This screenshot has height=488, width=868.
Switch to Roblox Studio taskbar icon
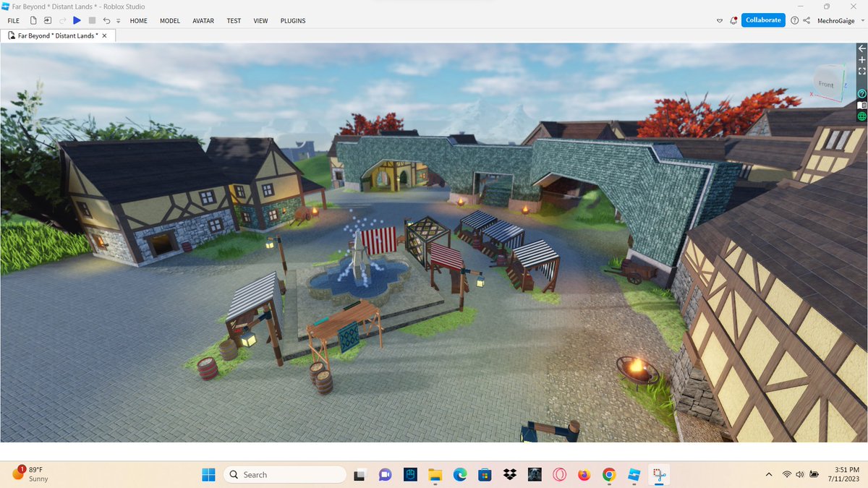tap(634, 475)
